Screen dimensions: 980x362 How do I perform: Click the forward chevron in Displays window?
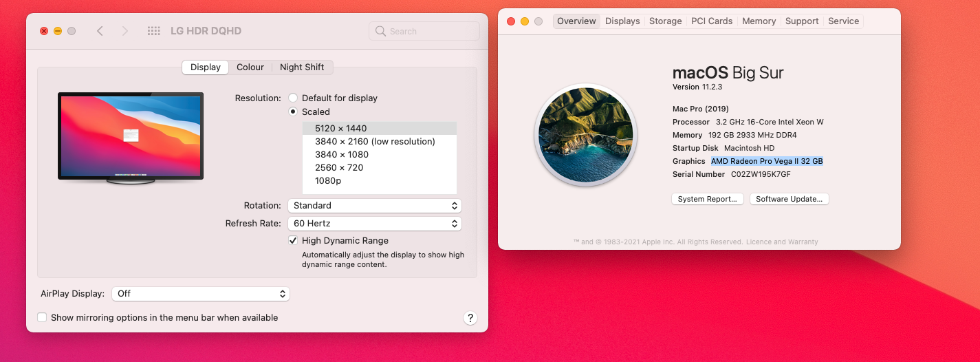click(x=124, y=31)
